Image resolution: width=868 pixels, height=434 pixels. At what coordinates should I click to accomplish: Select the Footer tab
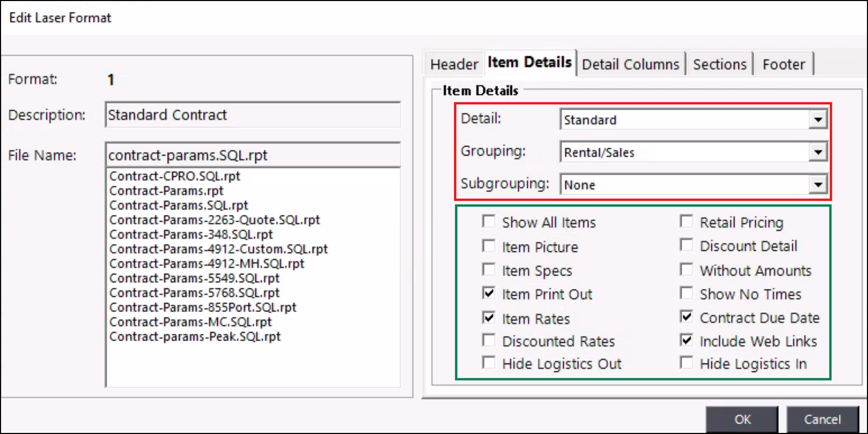tap(783, 64)
